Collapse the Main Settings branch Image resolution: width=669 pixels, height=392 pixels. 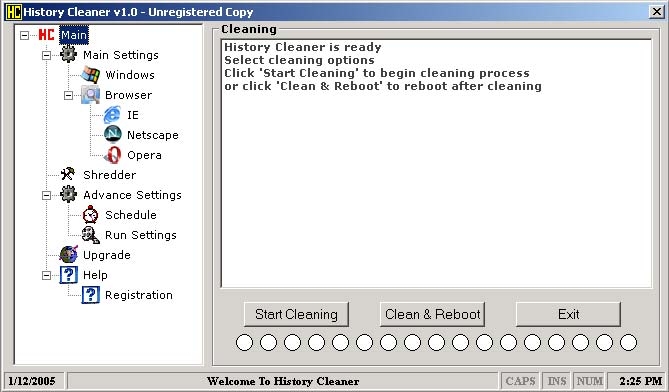pos(46,55)
